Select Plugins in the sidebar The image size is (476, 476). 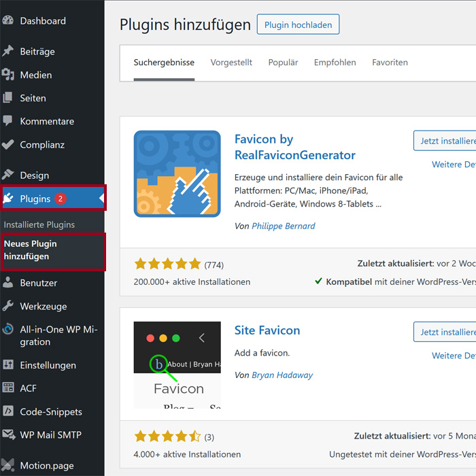point(52,199)
